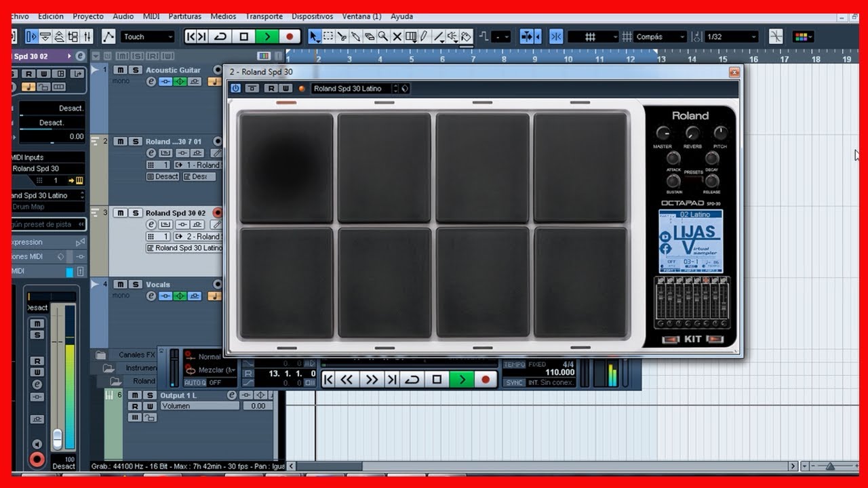This screenshot has height=488, width=868.
Task: Select the Erase tool in toolbar
Action: tap(370, 37)
